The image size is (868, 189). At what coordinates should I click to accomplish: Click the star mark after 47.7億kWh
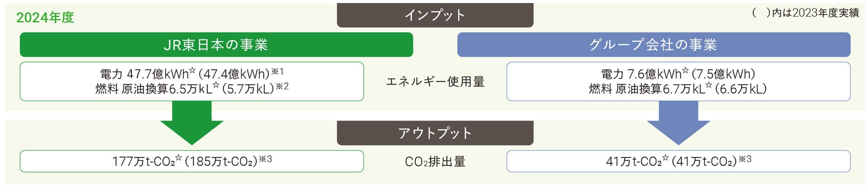193,70
